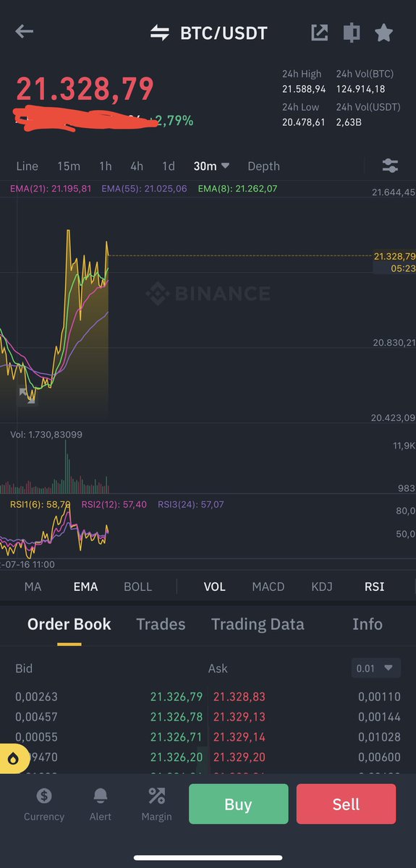416x868 pixels.
Task: Tap the red Sell button
Action: [x=346, y=804]
